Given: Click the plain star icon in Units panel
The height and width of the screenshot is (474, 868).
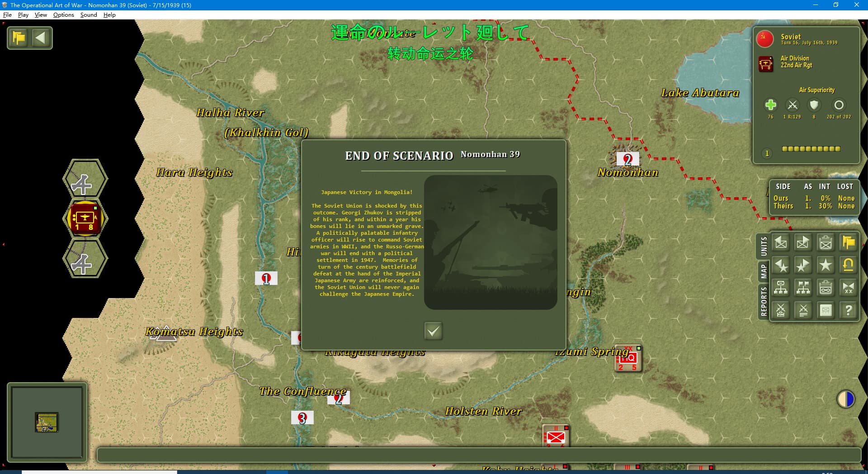Looking at the screenshot, I should [x=826, y=265].
